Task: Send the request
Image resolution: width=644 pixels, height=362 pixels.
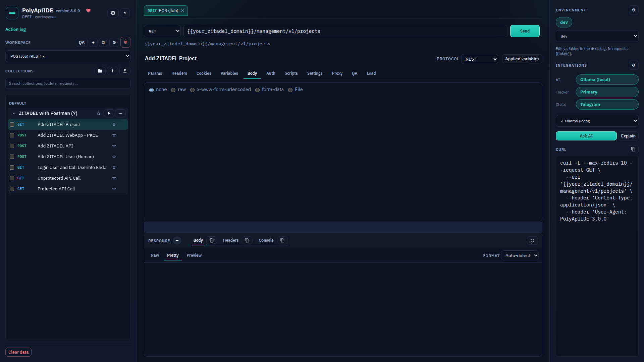Action: point(525,31)
